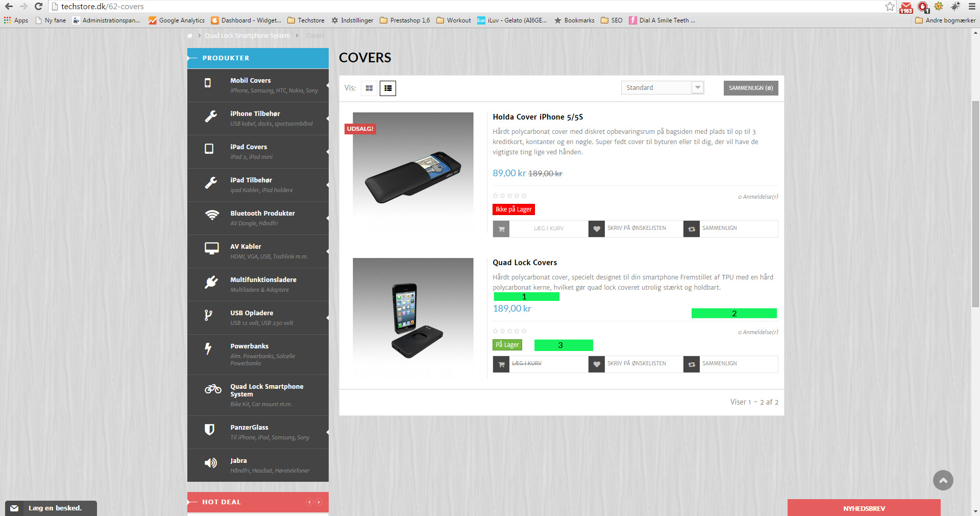Image resolution: width=980 pixels, height=516 pixels.
Task: Bookmark this page with the star icon
Action: click(890, 7)
